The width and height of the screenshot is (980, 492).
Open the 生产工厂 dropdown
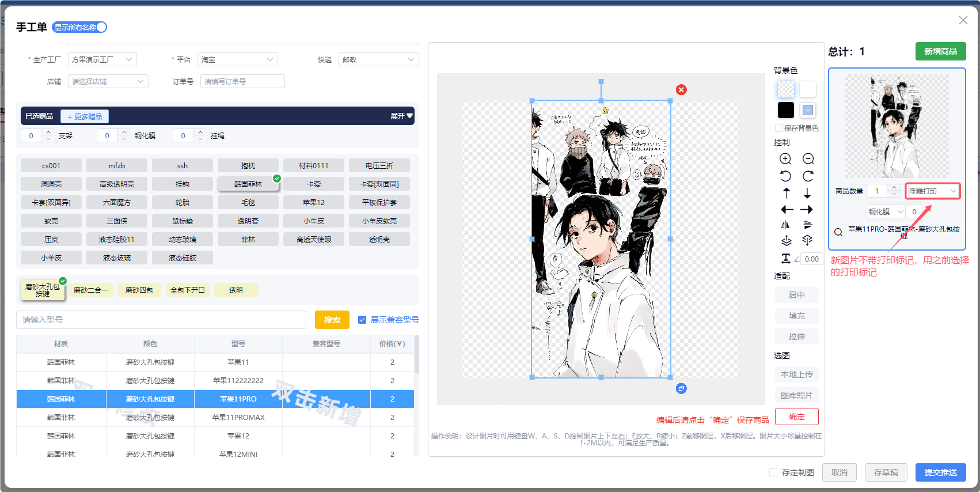[102, 59]
